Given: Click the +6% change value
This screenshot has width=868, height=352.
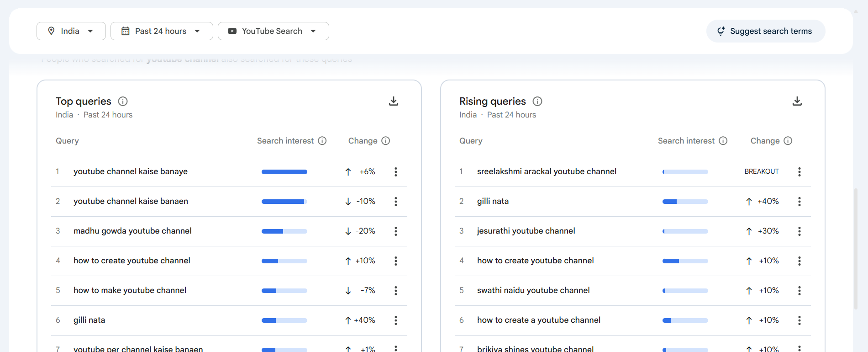Looking at the screenshot, I should 367,171.
